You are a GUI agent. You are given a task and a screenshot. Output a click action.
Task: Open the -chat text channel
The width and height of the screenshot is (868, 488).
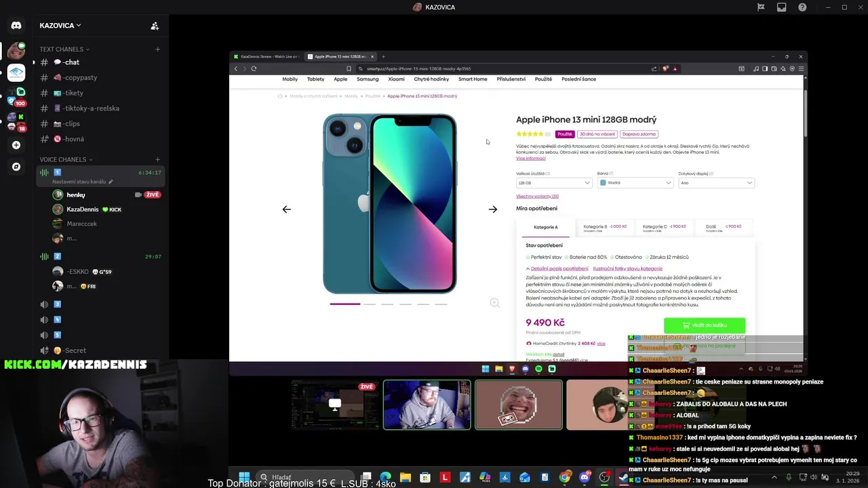click(x=100, y=62)
